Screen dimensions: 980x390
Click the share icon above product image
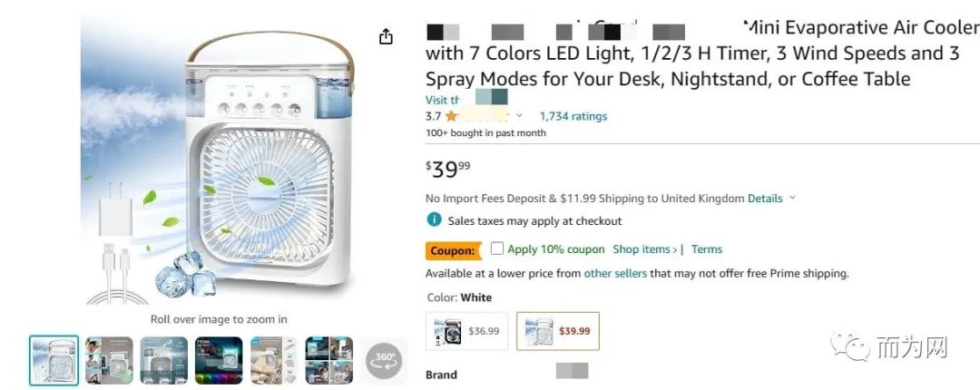click(387, 36)
